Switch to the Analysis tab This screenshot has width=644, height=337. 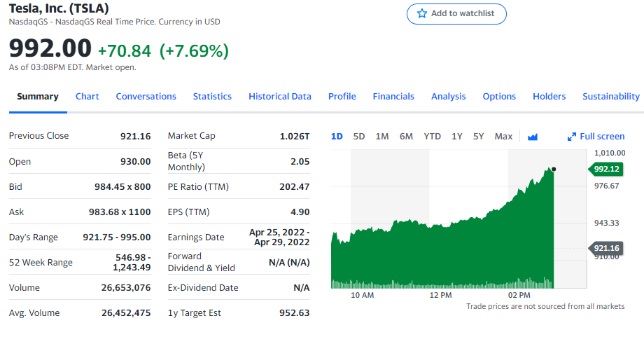pyautogui.click(x=449, y=96)
